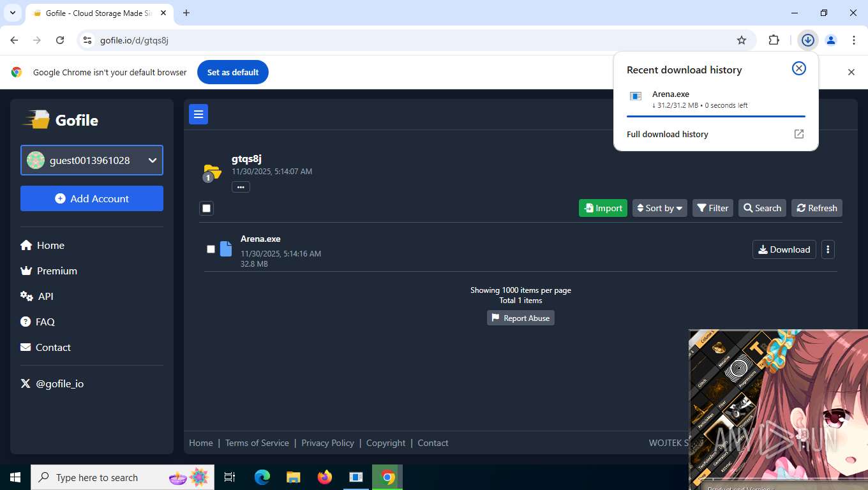Open Task View on the taskbar

point(230,477)
